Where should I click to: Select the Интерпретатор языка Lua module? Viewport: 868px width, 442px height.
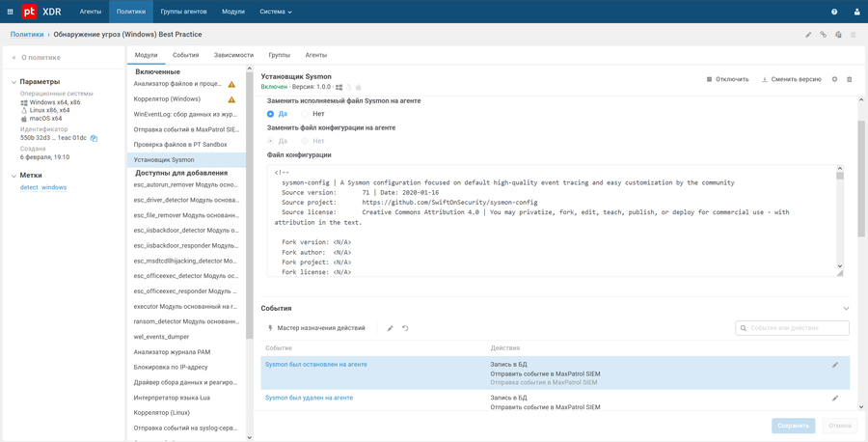click(186, 398)
